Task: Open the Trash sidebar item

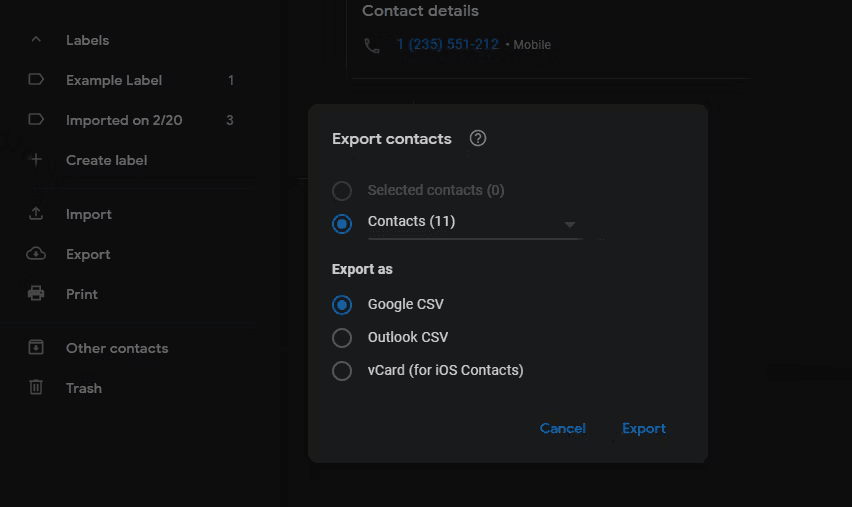Action: pos(84,388)
